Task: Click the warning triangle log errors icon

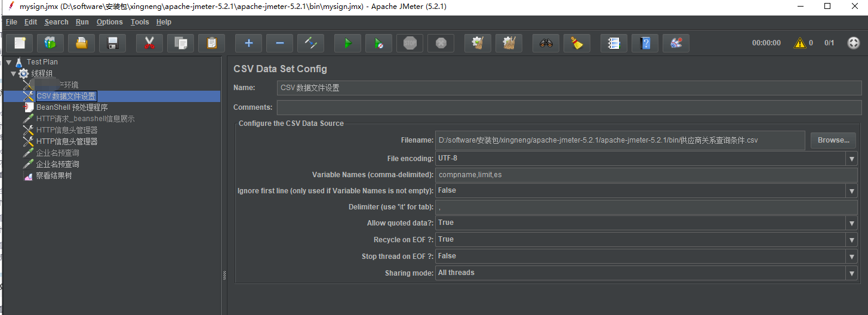Action: 799,43
